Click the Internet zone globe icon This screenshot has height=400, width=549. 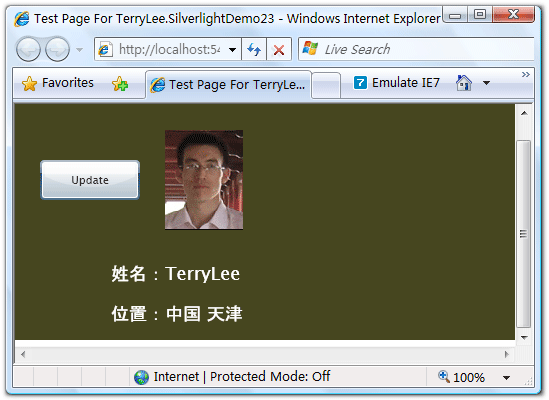(141, 377)
